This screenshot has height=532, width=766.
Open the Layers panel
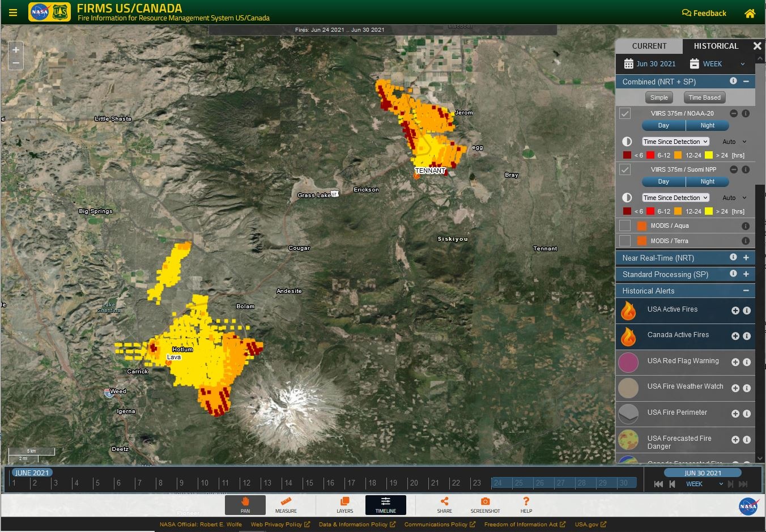(344, 505)
